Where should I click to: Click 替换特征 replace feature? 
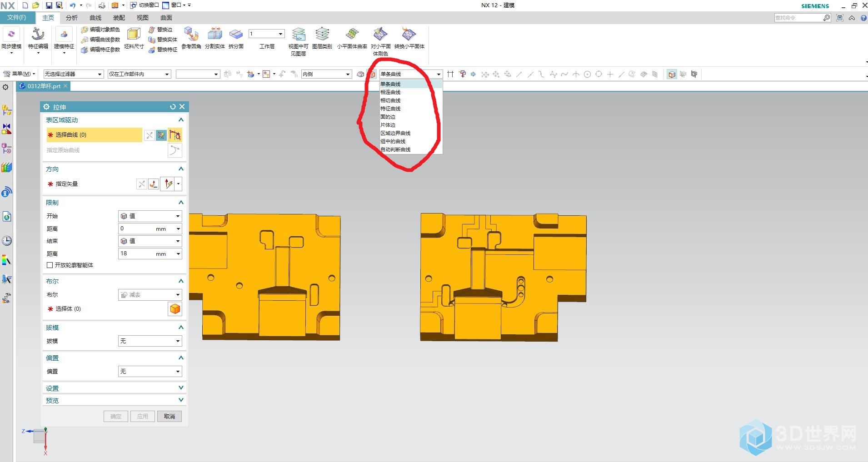point(163,50)
